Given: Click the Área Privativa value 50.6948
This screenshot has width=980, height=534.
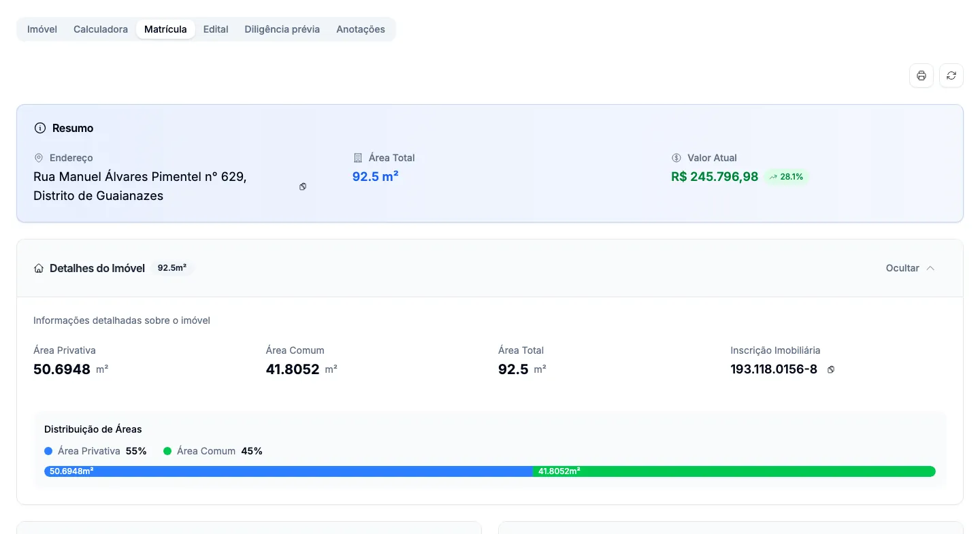Looking at the screenshot, I should 62,370.
